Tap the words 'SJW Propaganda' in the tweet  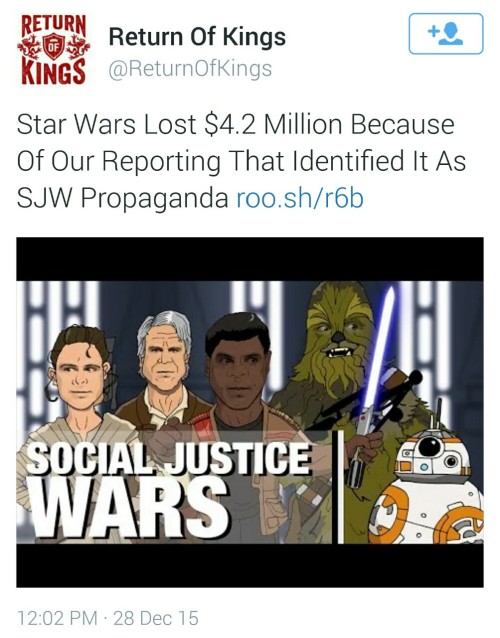tap(122, 199)
